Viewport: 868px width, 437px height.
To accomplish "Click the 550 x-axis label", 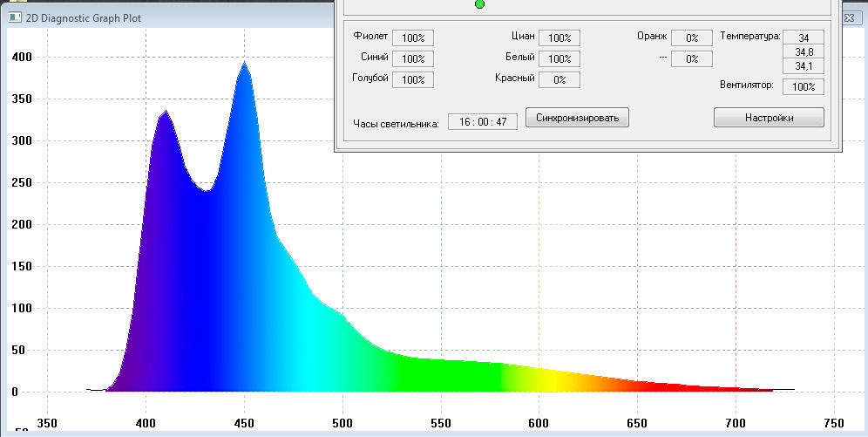I will point(441,424).
